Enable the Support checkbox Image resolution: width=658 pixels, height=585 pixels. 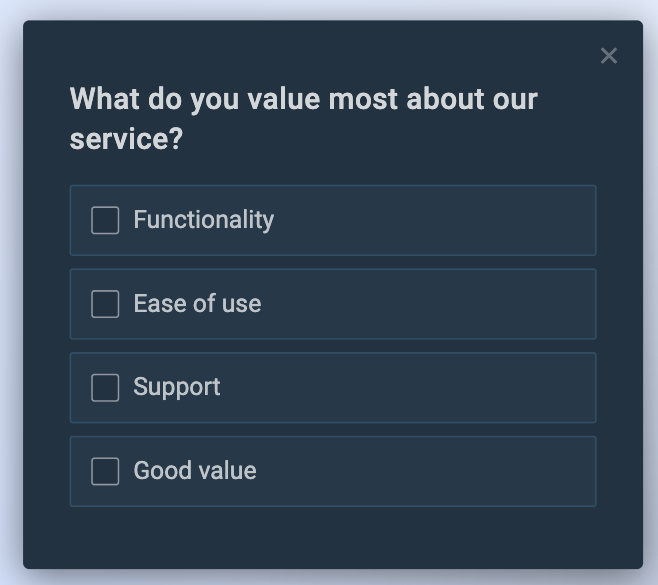105,388
